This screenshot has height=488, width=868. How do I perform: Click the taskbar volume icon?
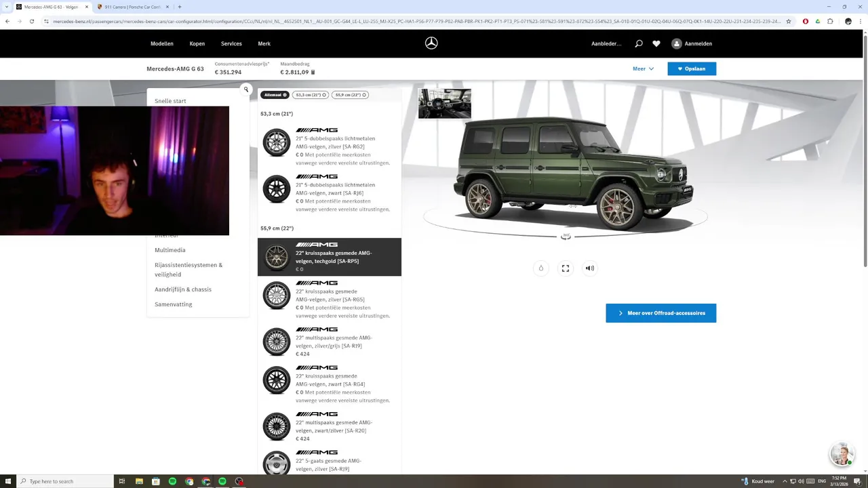tap(802, 481)
